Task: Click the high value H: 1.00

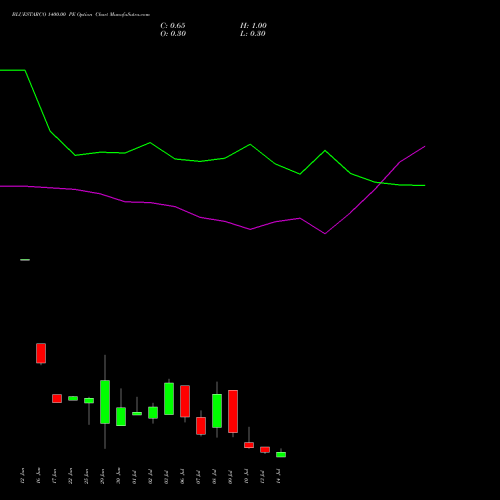Action: [253, 26]
